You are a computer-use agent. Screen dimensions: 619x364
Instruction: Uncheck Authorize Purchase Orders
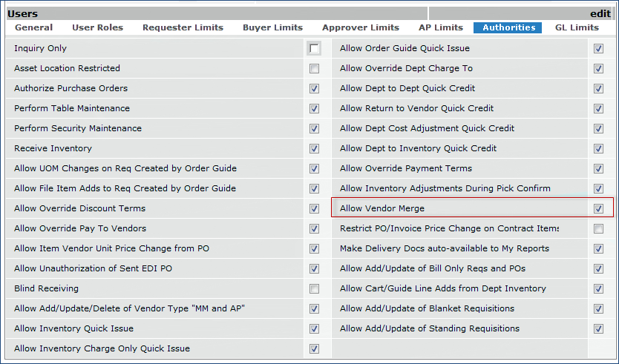(315, 89)
